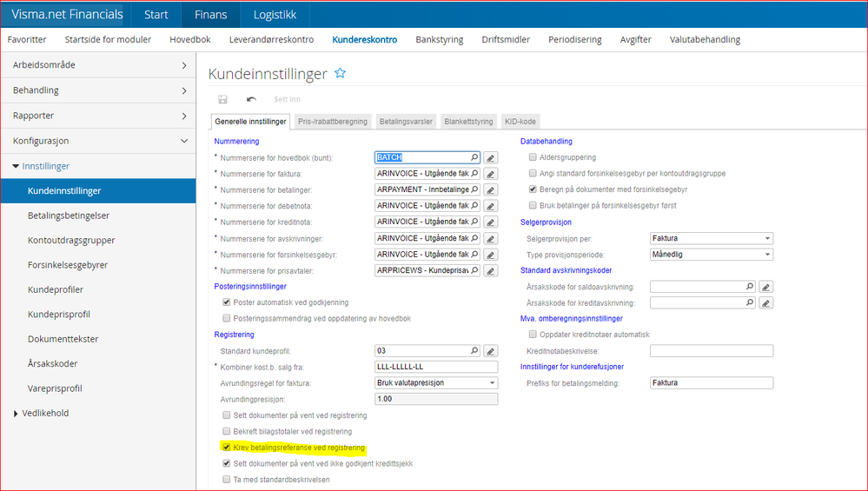
Task: Open lookup for Nummerserie for kreditnota
Action: (474, 222)
